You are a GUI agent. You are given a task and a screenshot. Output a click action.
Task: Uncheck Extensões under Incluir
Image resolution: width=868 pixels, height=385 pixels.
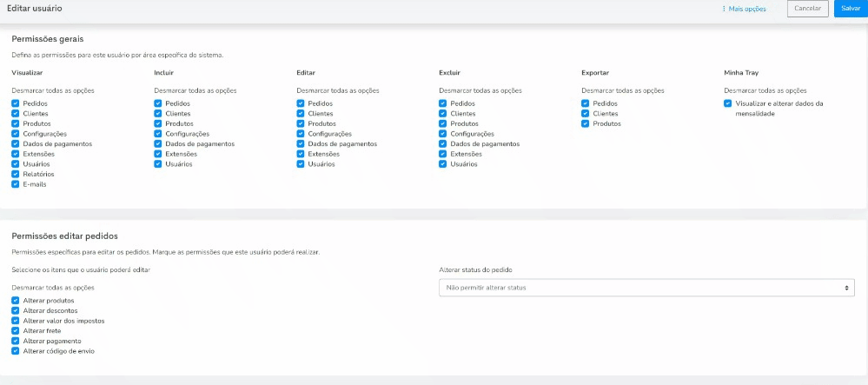coord(158,154)
